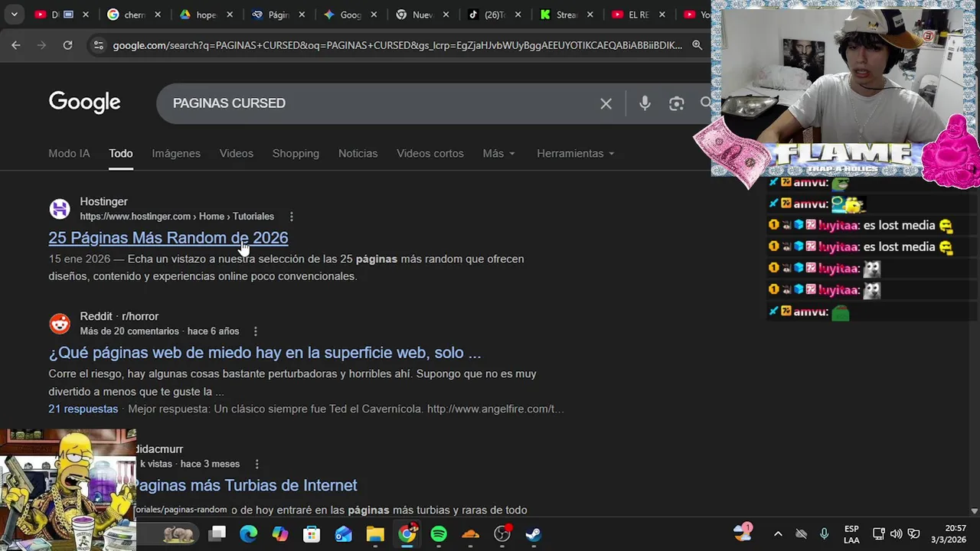Open '25 Páginas Más Random de 2026' result
Screen dimensions: 980x551
[x=168, y=238]
